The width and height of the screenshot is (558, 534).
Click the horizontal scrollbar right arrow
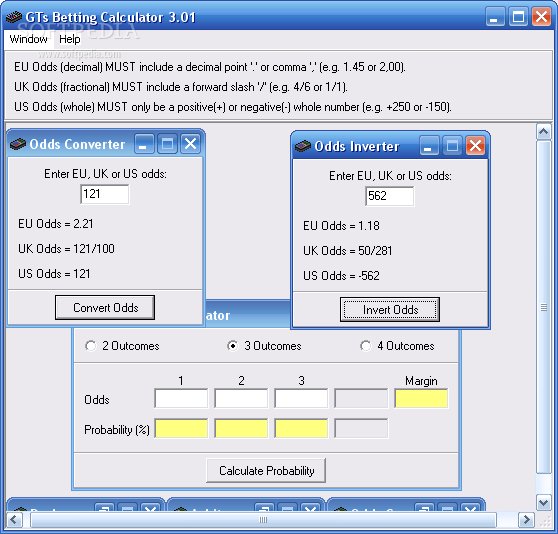[526, 520]
